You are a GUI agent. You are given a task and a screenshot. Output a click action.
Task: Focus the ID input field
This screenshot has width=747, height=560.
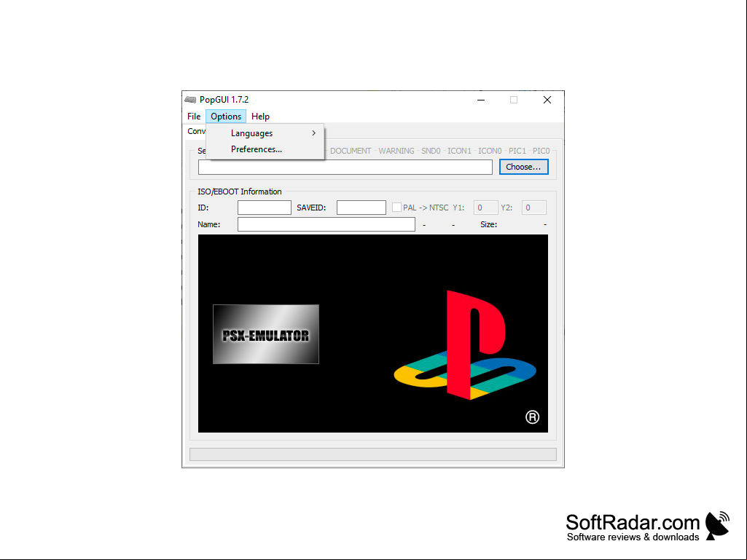(265, 208)
